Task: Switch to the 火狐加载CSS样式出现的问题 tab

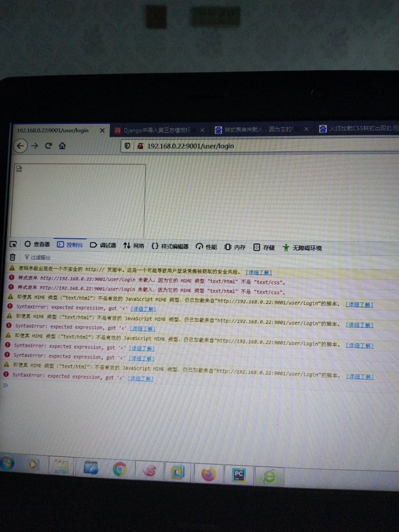Action: coord(358,128)
